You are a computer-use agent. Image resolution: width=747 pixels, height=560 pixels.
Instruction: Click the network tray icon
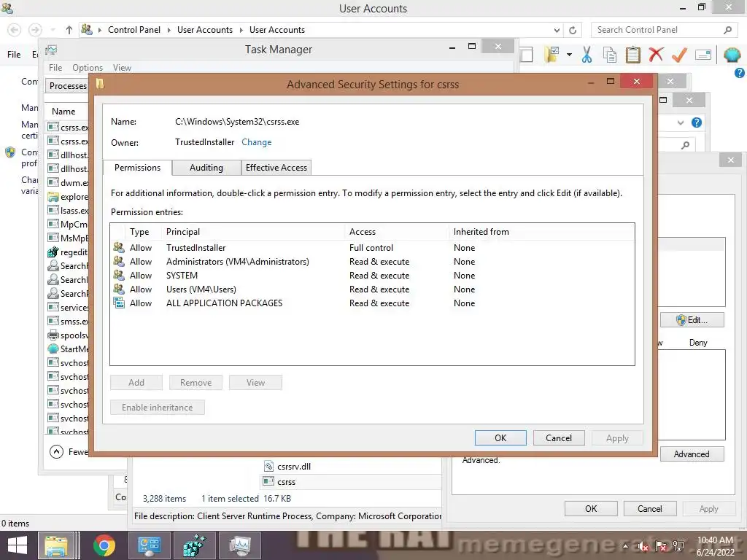coord(678,546)
